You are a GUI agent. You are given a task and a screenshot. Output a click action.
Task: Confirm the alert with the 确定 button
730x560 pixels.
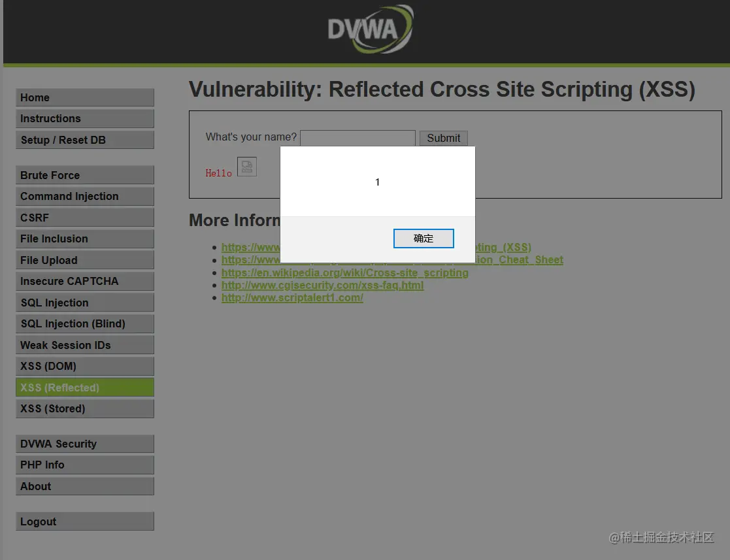(423, 239)
